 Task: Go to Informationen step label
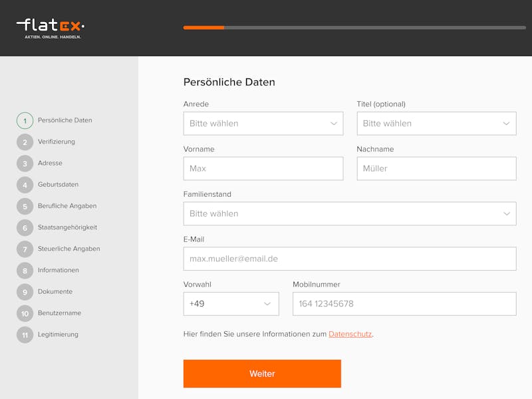click(58, 270)
